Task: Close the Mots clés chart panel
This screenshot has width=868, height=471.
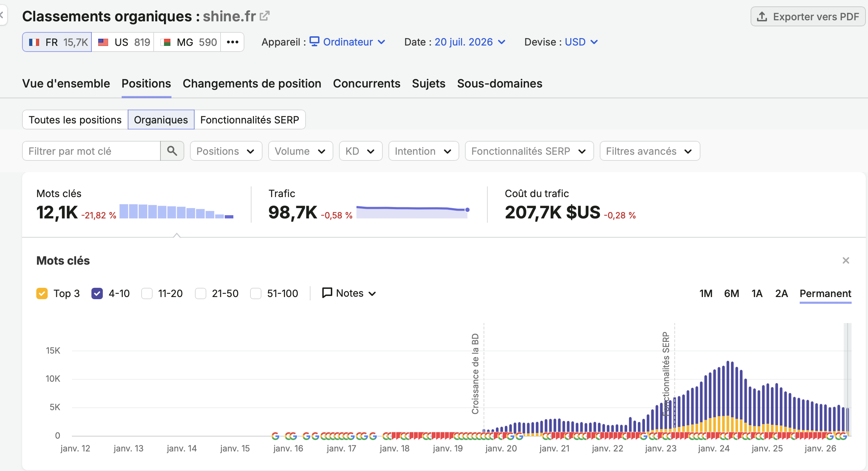Action: point(846,260)
